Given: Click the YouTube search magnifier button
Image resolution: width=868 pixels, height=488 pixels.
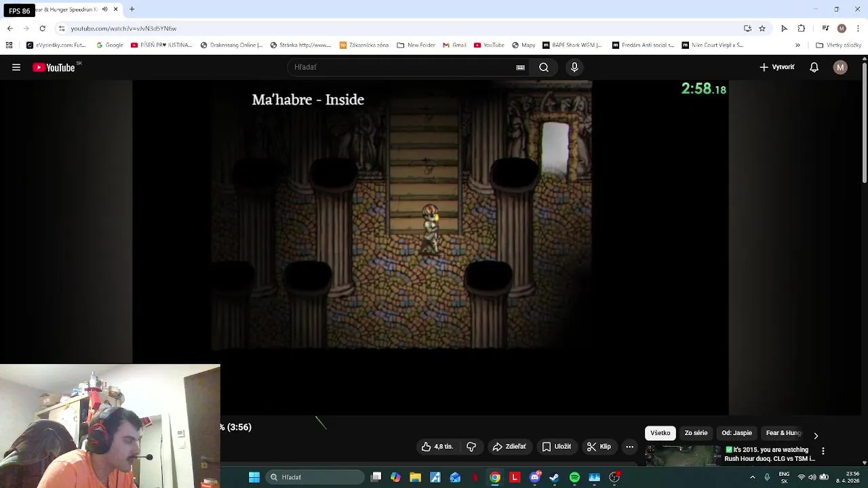Looking at the screenshot, I should click(544, 67).
